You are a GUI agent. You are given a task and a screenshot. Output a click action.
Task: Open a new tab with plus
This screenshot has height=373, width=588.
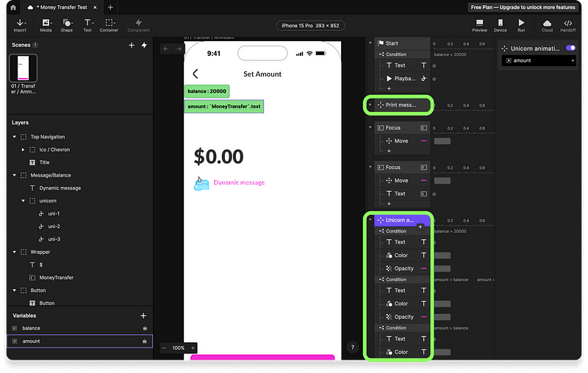[x=110, y=7]
